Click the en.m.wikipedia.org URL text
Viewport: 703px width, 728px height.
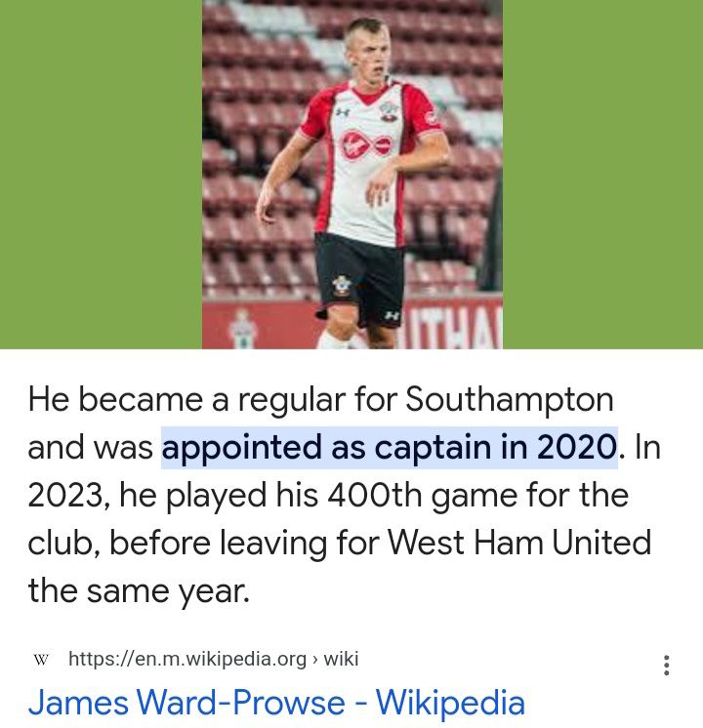(x=187, y=660)
